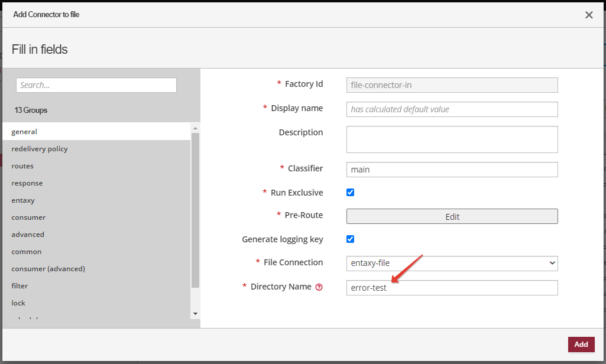The width and height of the screenshot is (606, 364).
Task: Open the response group
Action: 27,183
